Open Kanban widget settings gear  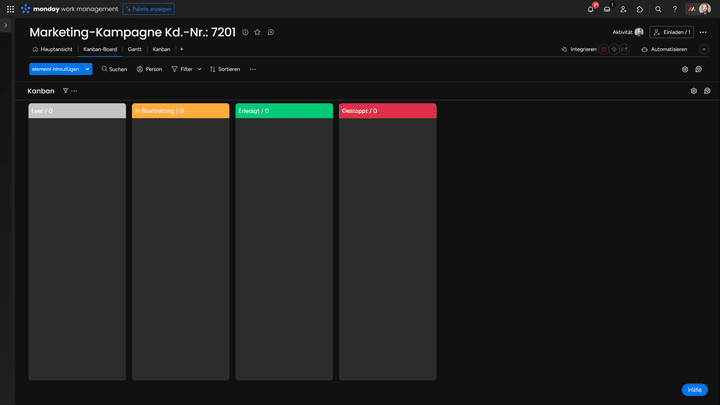[x=694, y=91]
